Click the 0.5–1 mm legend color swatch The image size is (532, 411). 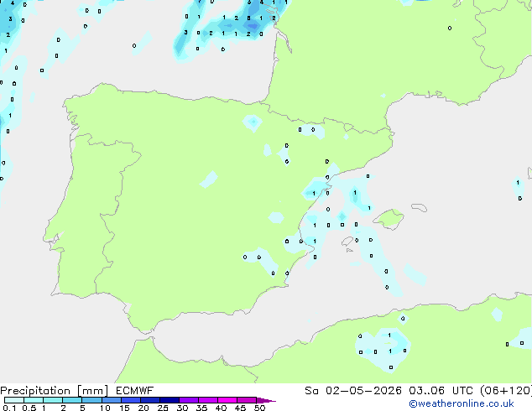pos(34,400)
